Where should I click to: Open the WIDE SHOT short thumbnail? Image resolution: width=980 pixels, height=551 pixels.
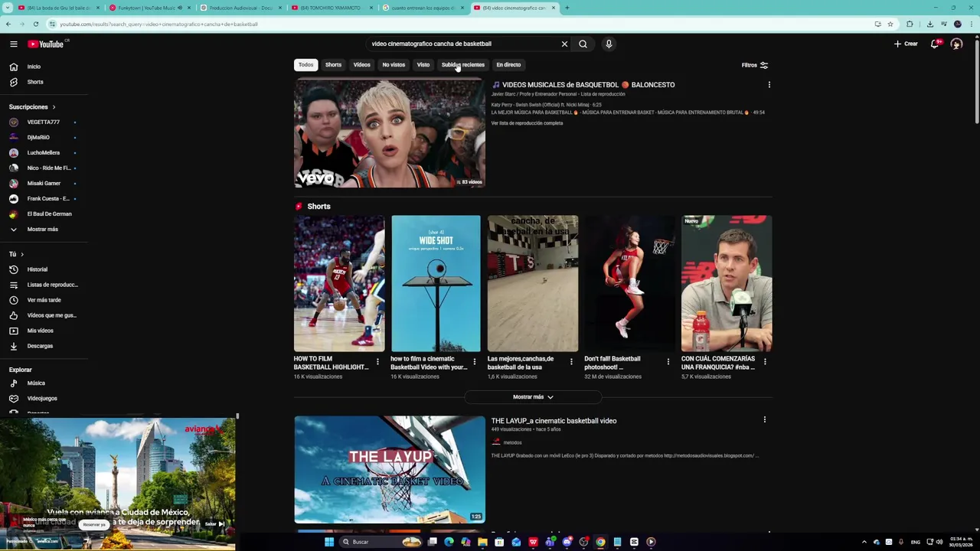click(x=436, y=283)
